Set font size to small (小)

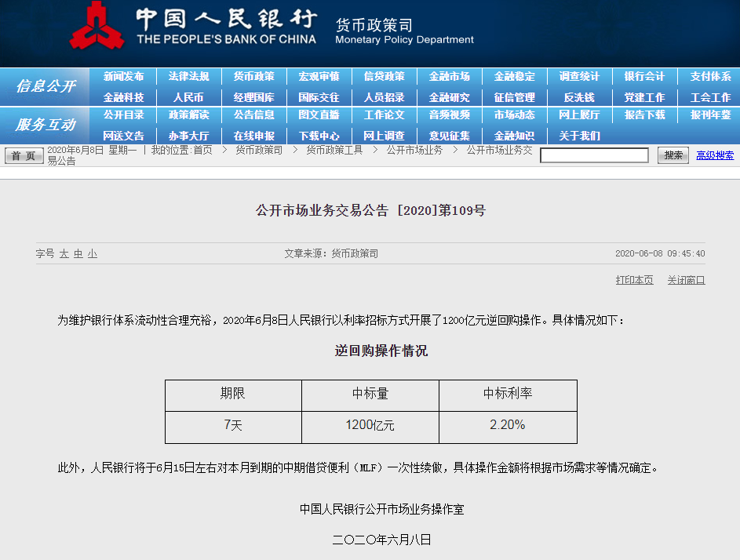point(93,254)
